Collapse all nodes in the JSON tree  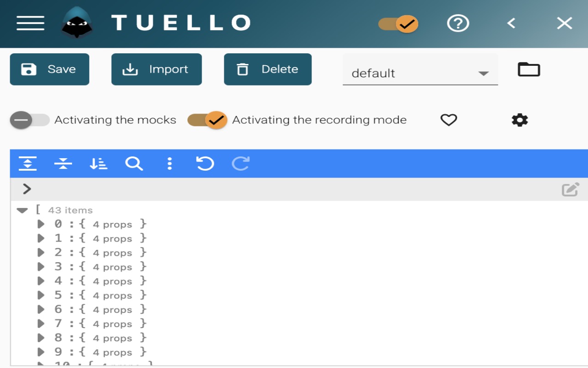[x=63, y=163]
